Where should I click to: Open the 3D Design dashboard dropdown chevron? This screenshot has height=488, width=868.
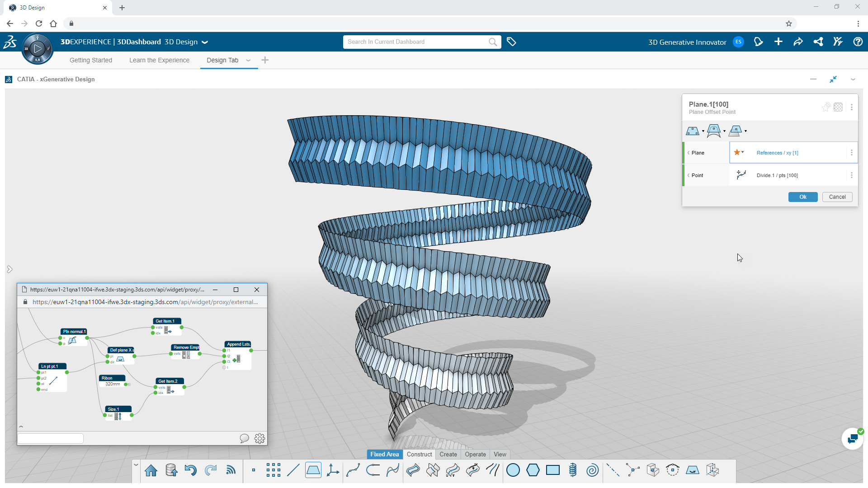tap(205, 42)
